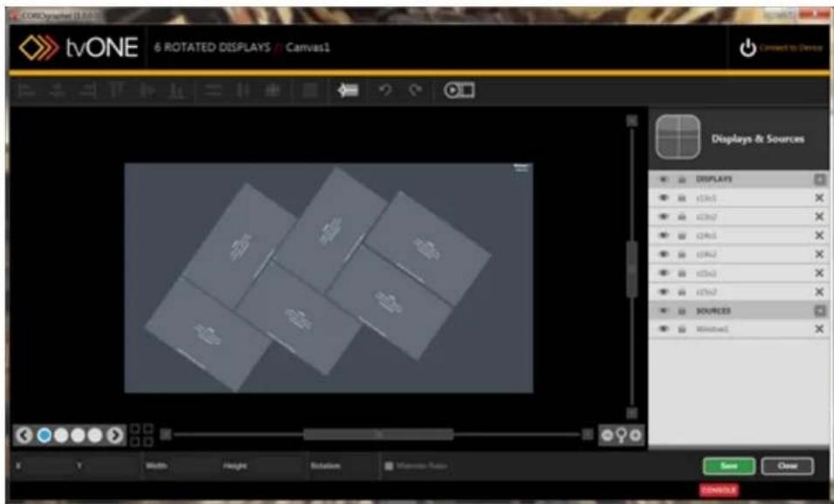This screenshot has width=834, height=504.
Task: Go to the next page with the right arrow
Action: 115,435
